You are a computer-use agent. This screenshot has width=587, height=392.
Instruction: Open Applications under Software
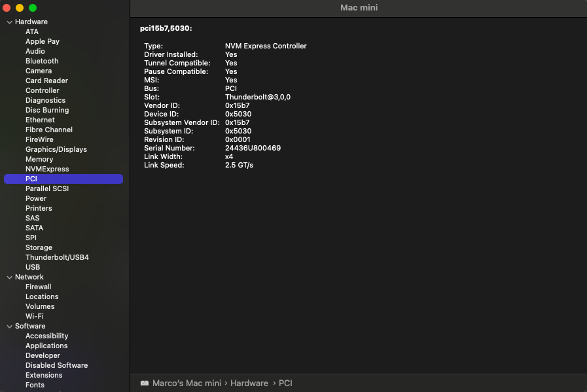46,346
